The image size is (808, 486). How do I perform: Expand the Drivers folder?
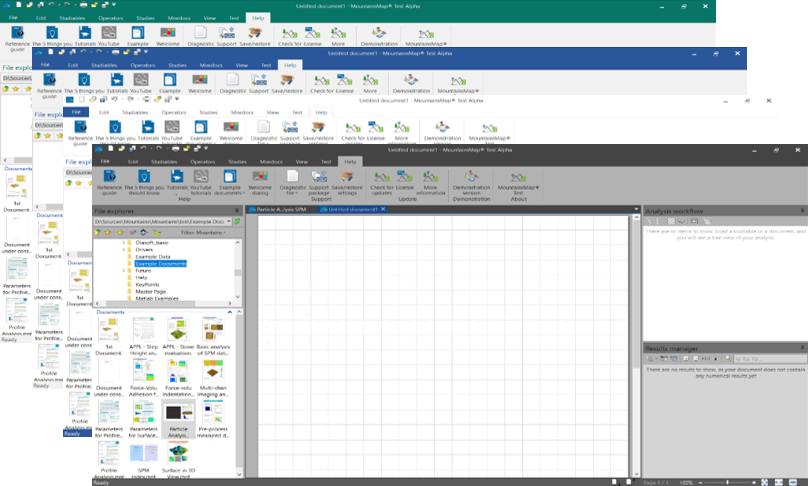pos(124,249)
